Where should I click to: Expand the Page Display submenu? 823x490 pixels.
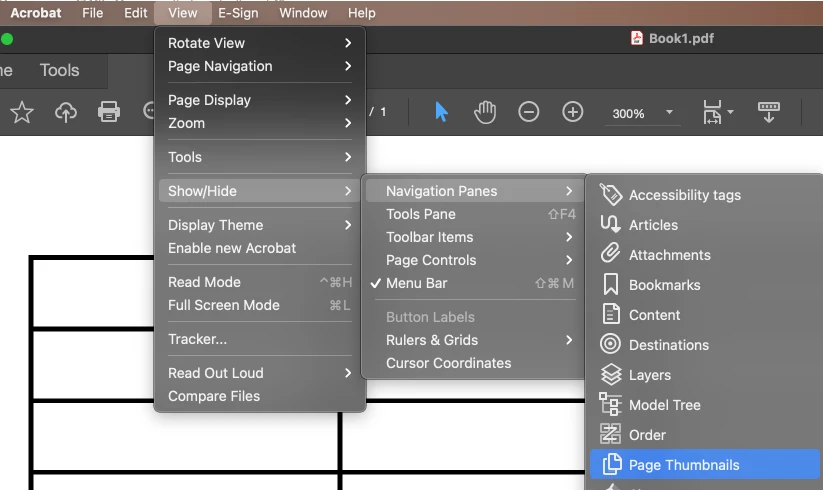260,100
